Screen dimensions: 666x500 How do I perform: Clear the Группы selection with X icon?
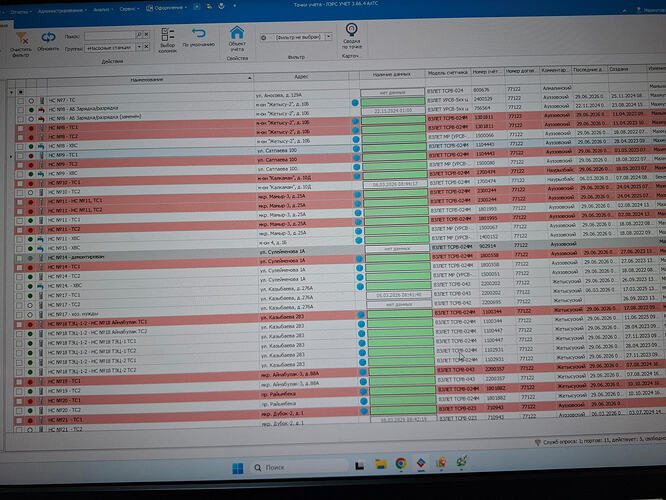click(x=147, y=47)
